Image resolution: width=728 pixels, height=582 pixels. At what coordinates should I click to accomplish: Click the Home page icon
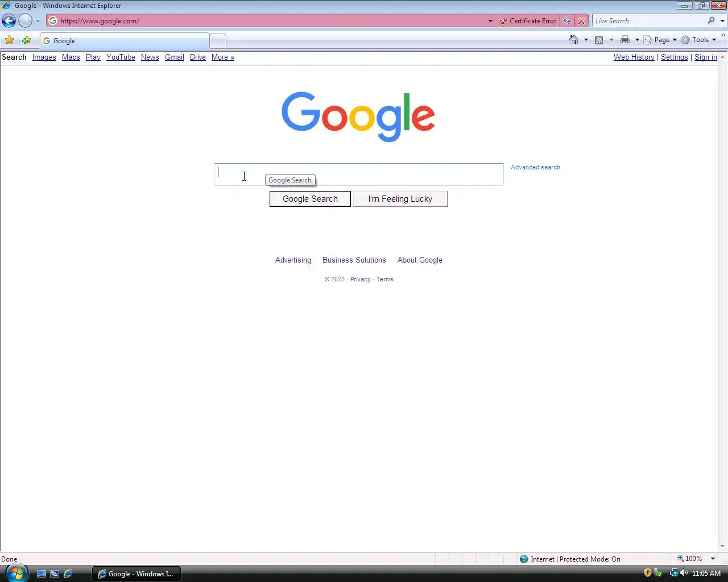574,40
